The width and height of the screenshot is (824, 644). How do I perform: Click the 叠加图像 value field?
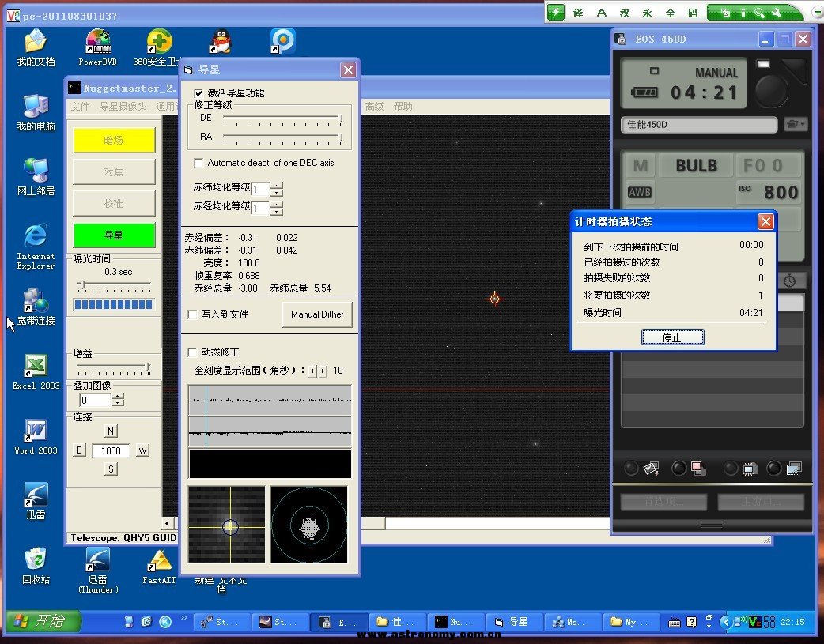(x=95, y=401)
